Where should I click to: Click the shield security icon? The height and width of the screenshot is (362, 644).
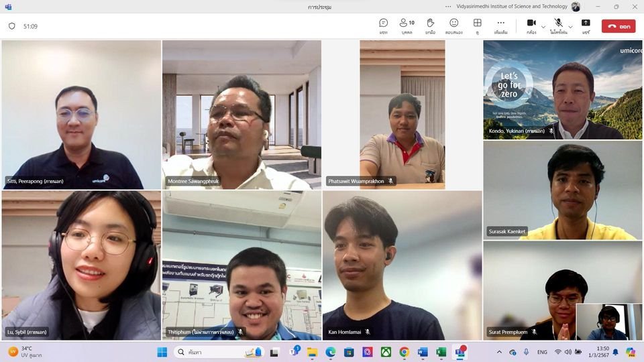click(x=11, y=26)
